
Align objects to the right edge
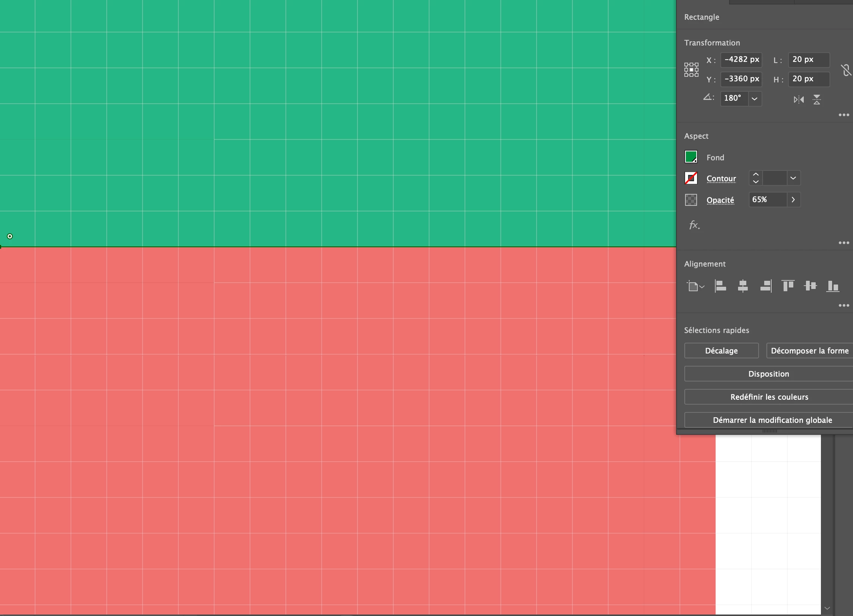coord(765,286)
